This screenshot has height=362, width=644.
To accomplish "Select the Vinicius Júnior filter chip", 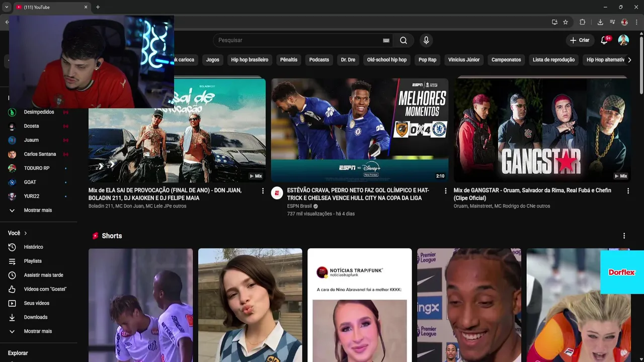I will 464,60.
